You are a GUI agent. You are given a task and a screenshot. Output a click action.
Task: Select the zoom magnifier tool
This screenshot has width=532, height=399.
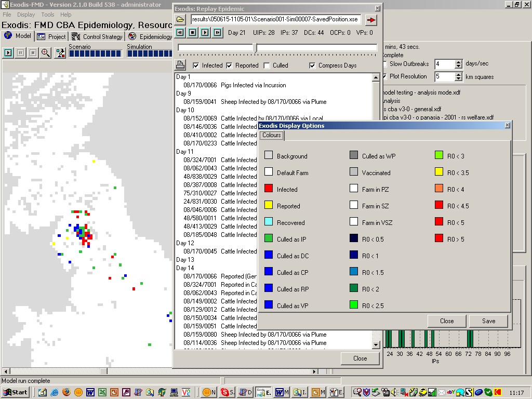coord(46,52)
